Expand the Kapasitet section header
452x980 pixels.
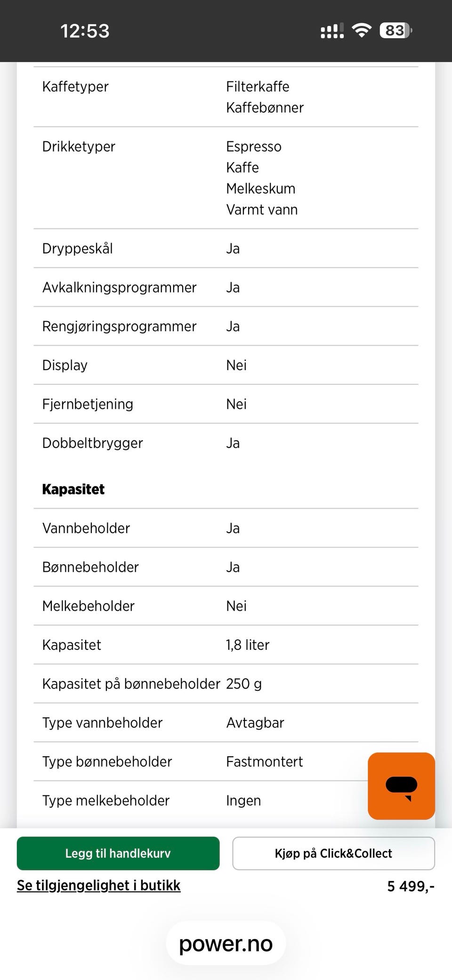pos(73,489)
